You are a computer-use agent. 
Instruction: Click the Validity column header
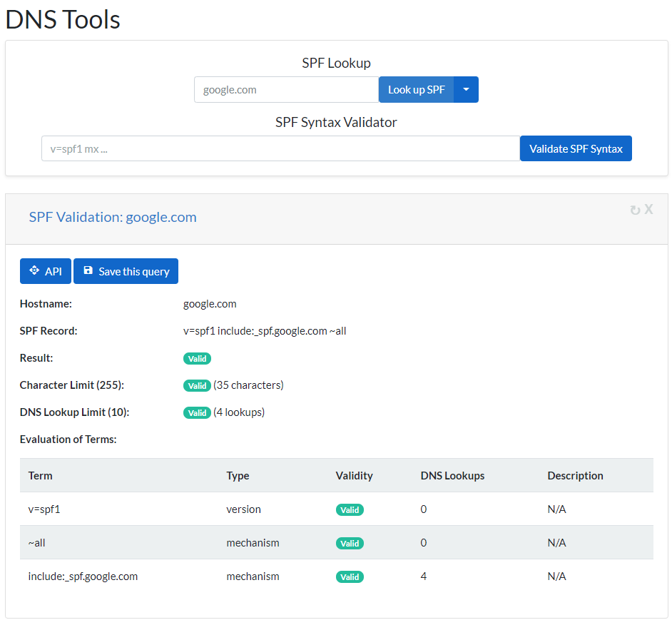tap(354, 476)
